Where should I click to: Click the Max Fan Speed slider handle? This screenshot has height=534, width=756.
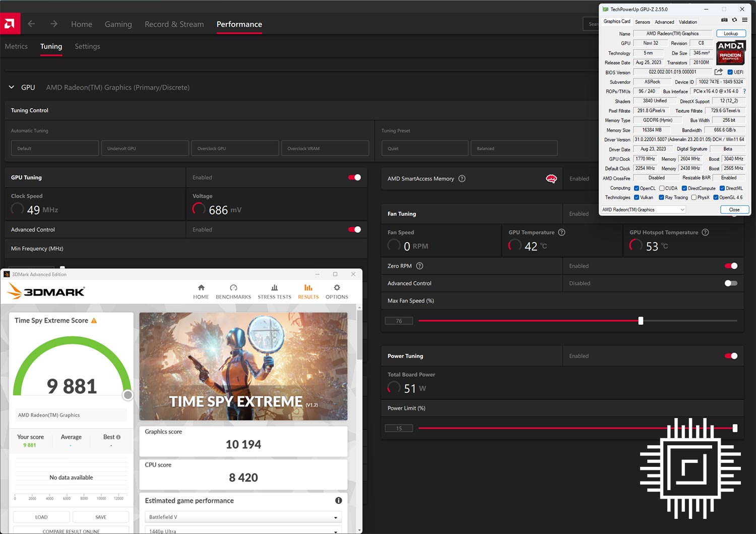(641, 321)
